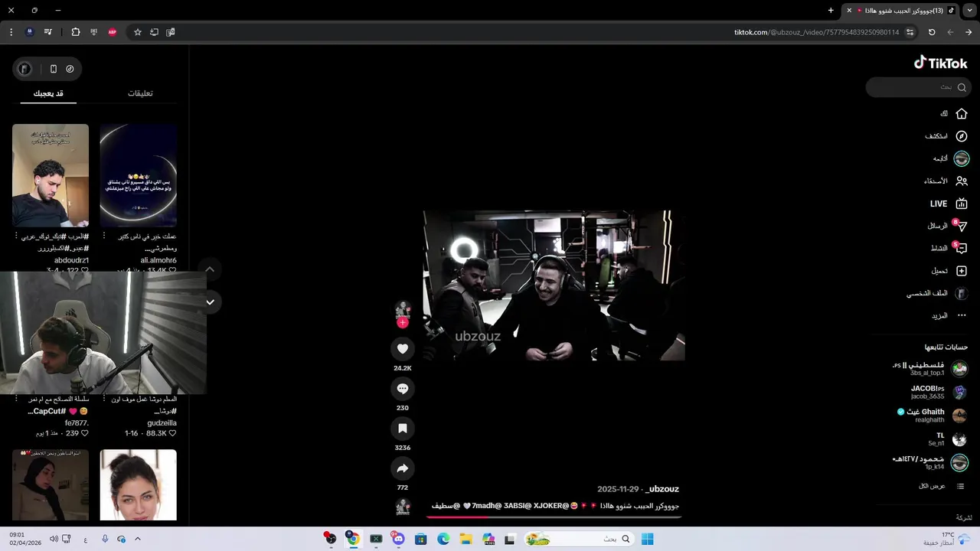The width and height of the screenshot is (980, 551).
Task: Share the video arrow showing 772
Action: [403, 468]
